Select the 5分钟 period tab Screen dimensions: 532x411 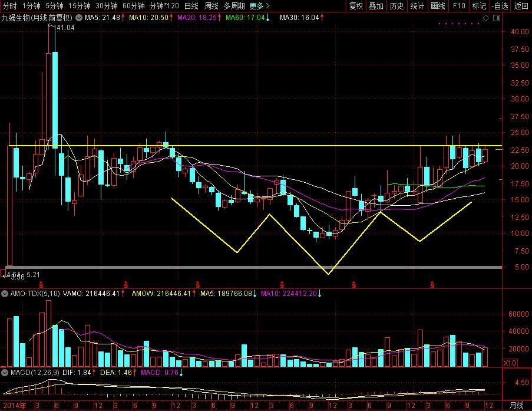54,6
